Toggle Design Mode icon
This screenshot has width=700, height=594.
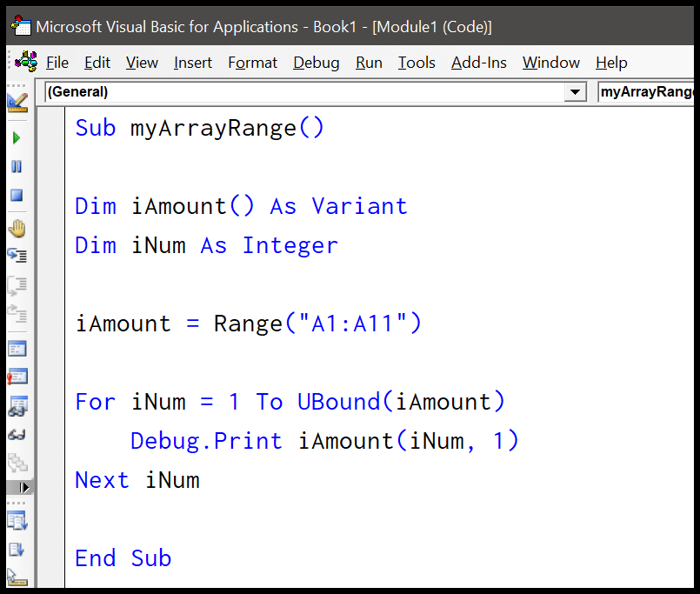(x=17, y=103)
